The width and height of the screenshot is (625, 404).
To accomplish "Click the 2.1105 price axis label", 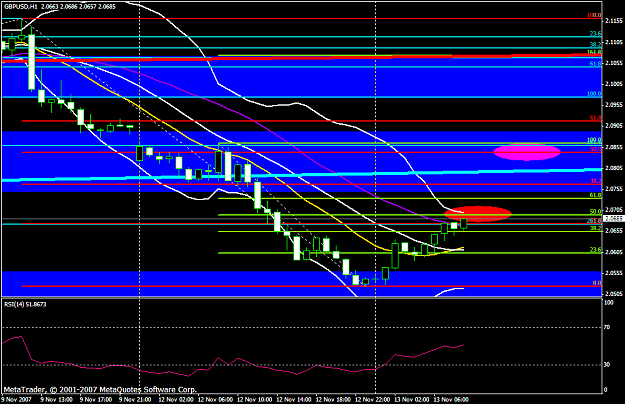I will (x=614, y=42).
